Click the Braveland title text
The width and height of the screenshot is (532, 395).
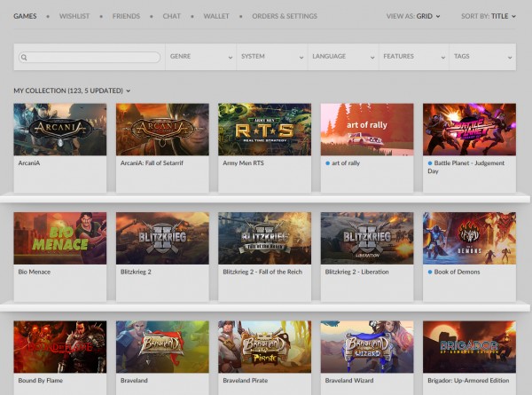(x=134, y=381)
